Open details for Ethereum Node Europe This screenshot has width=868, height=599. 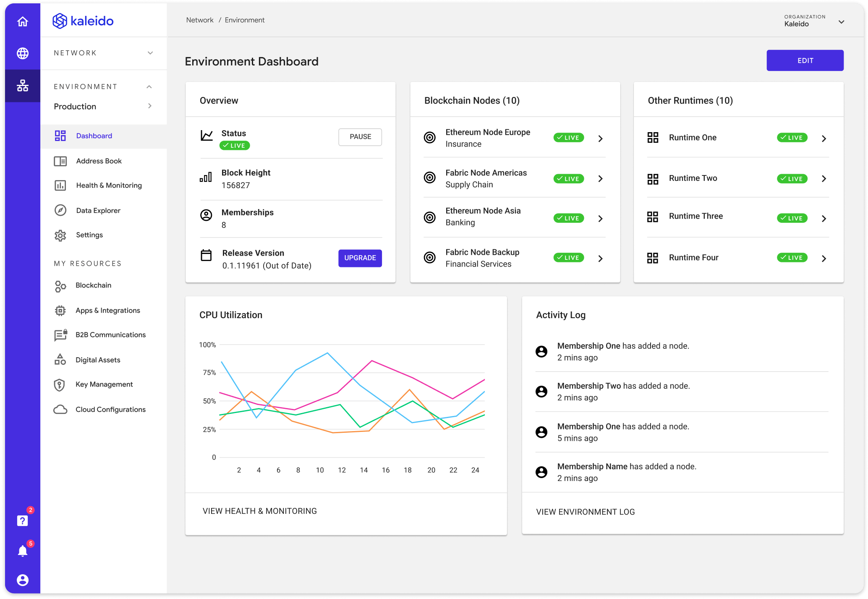(x=601, y=138)
